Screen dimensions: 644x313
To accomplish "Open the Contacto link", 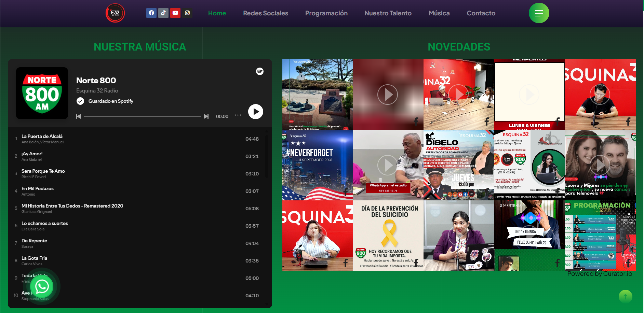I will tap(481, 13).
